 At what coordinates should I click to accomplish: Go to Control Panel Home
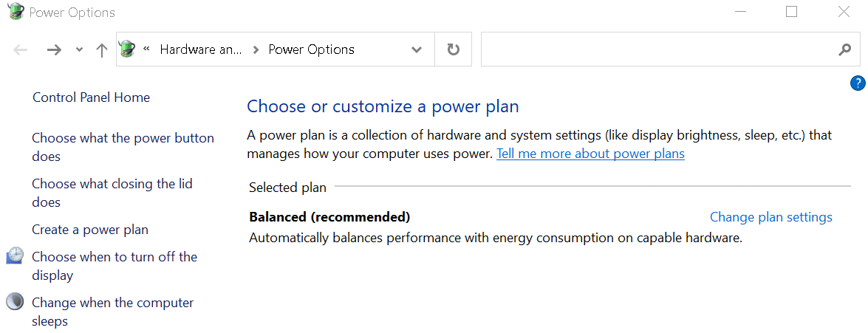[x=92, y=97]
